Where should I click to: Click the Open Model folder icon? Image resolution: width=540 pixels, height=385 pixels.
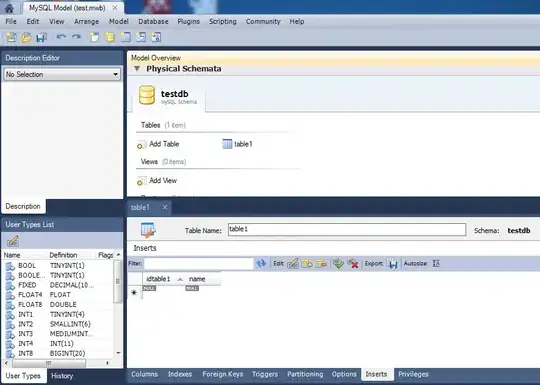(27, 37)
